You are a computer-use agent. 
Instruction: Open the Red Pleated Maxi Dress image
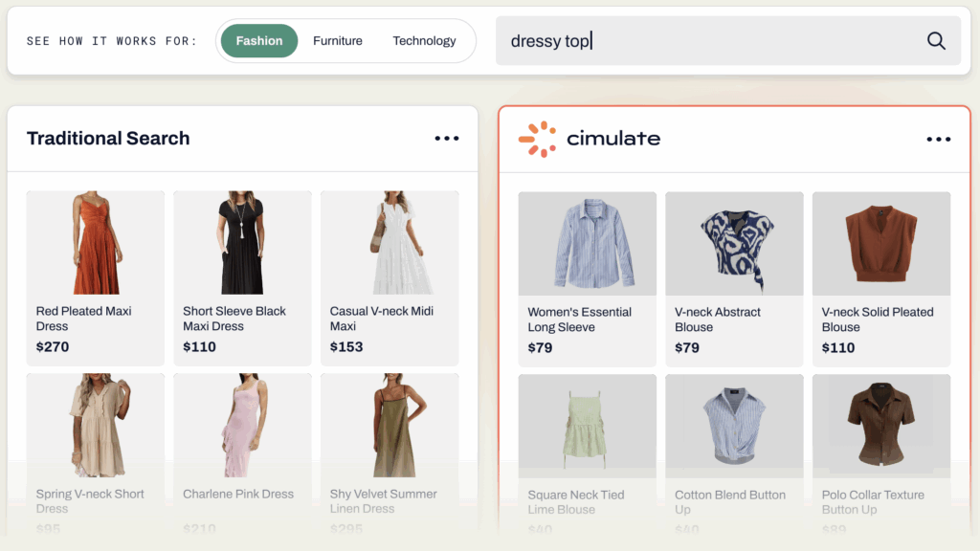click(x=96, y=243)
